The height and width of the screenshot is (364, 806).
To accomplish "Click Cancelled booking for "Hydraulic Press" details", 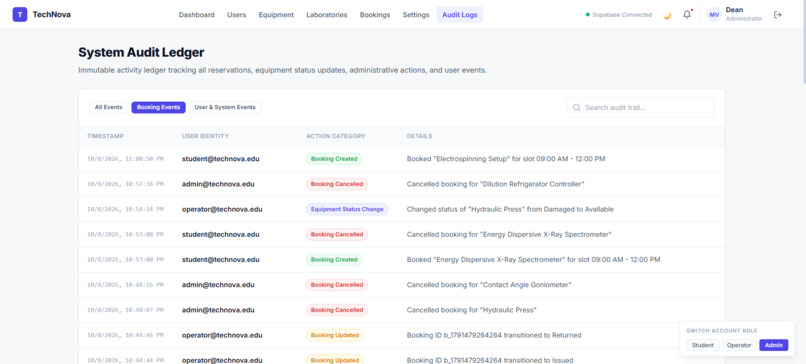I will pos(471,310).
